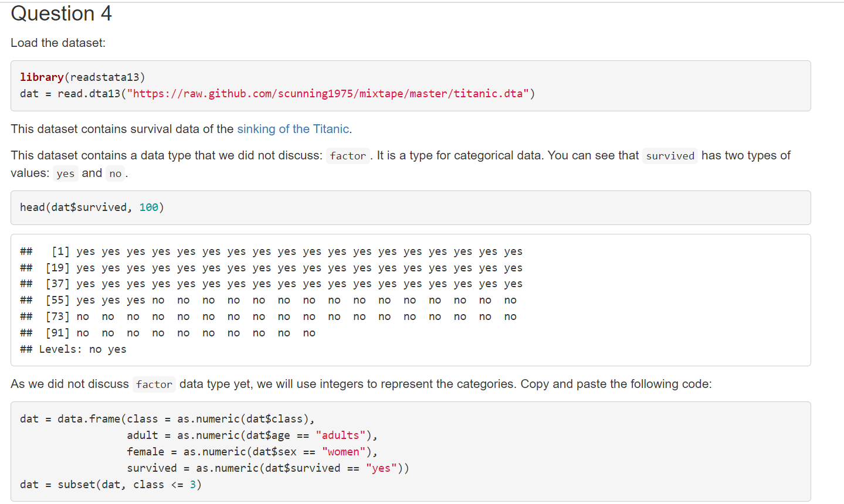Select the inline 'yes' code snippet
Viewport: 844px width, 504px height.
(65, 173)
